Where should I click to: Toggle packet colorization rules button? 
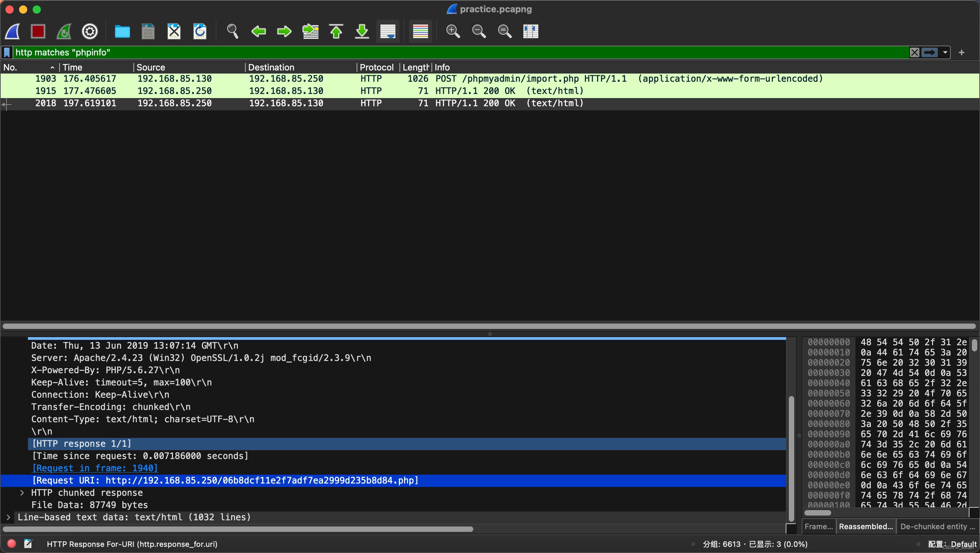(x=420, y=31)
